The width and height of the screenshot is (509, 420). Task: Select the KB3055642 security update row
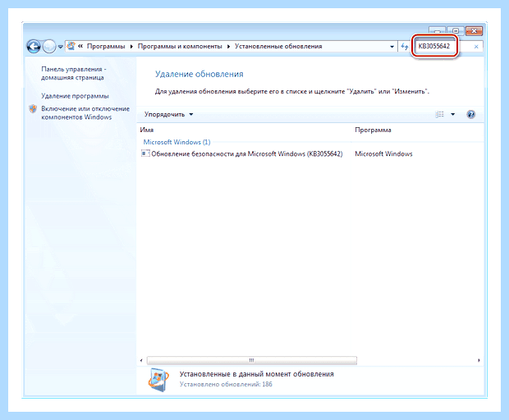point(277,153)
